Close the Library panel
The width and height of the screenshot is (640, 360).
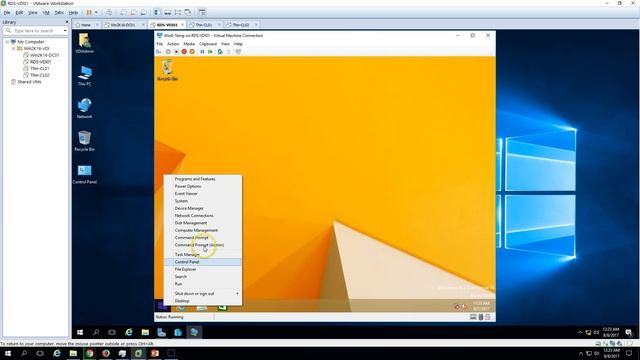click(x=67, y=22)
